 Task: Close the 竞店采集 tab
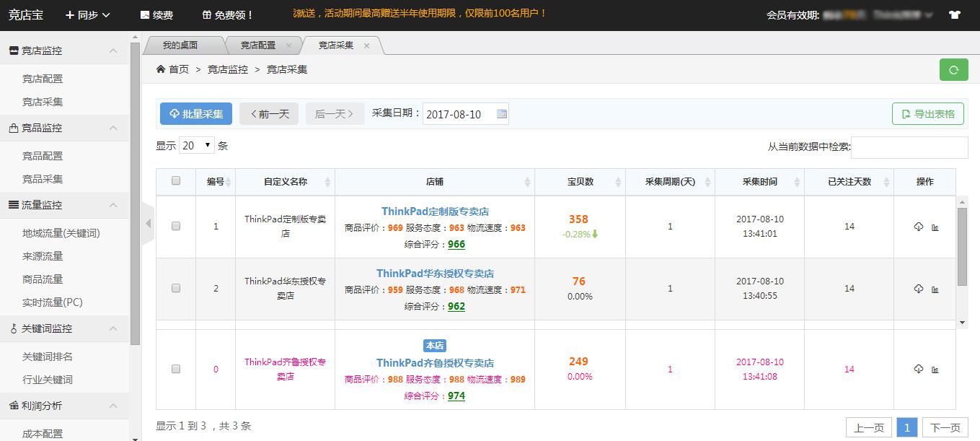click(x=366, y=45)
